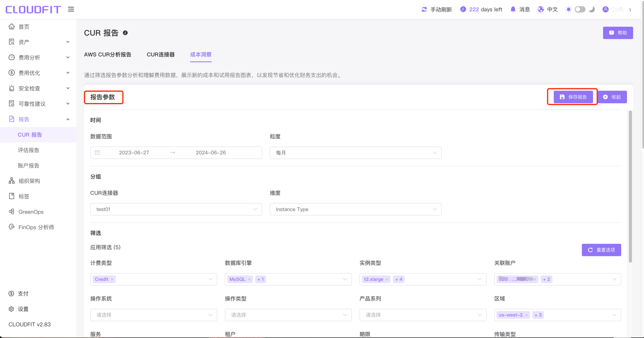Open the 关联账户 dropdown arrow
The image size is (644, 338).
click(614, 279)
